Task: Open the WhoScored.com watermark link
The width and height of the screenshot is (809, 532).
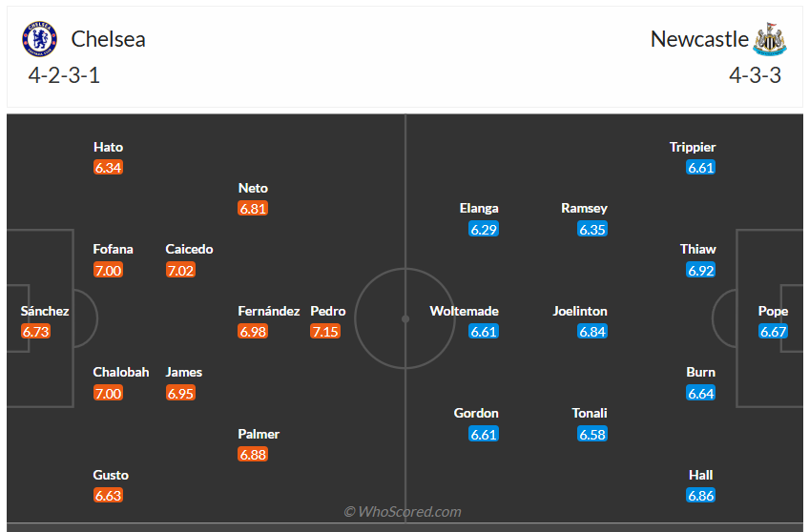Action: (403, 512)
